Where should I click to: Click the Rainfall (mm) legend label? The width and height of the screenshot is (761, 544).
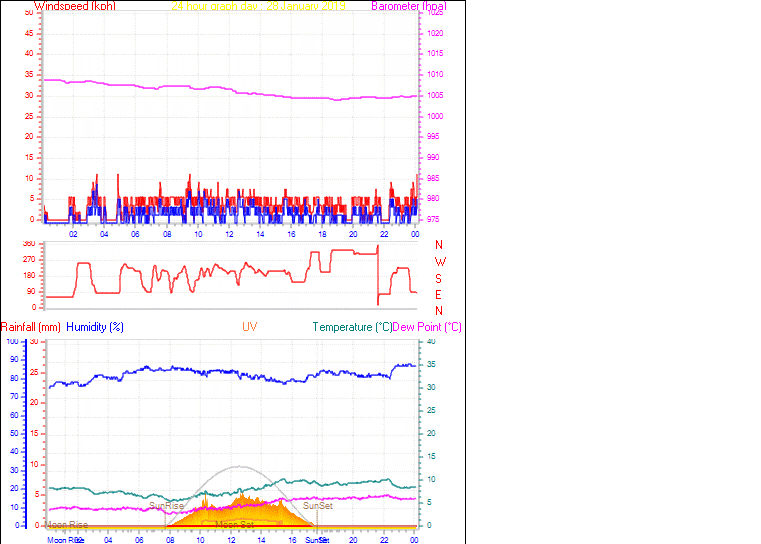(31, 327)
